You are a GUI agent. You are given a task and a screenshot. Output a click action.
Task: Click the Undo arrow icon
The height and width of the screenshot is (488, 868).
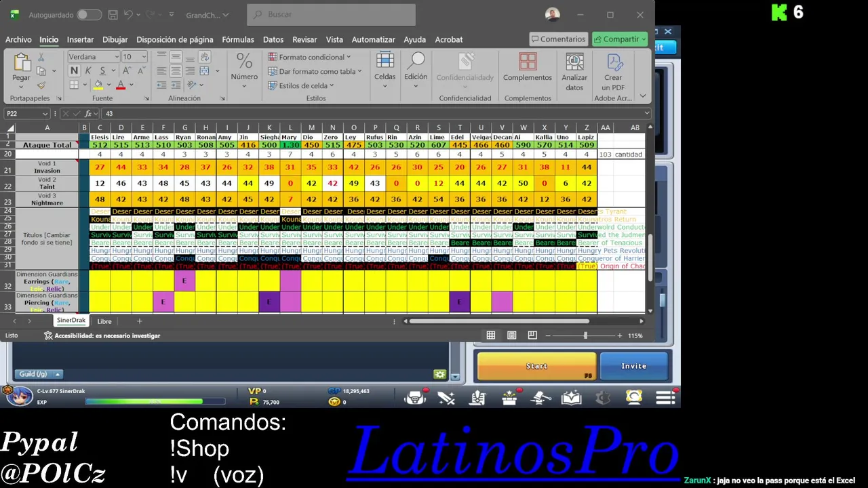(129, 14)
